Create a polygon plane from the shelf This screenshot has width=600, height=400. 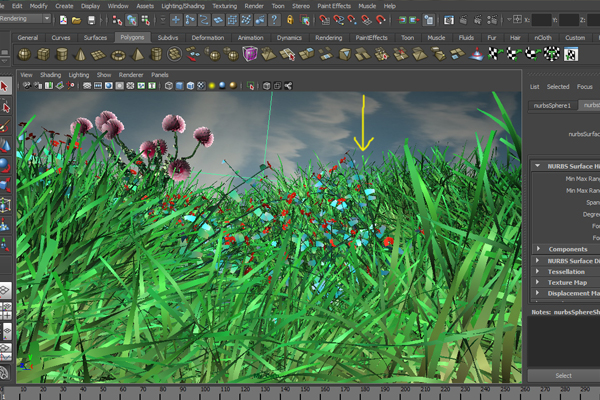(x=98, y=54)
